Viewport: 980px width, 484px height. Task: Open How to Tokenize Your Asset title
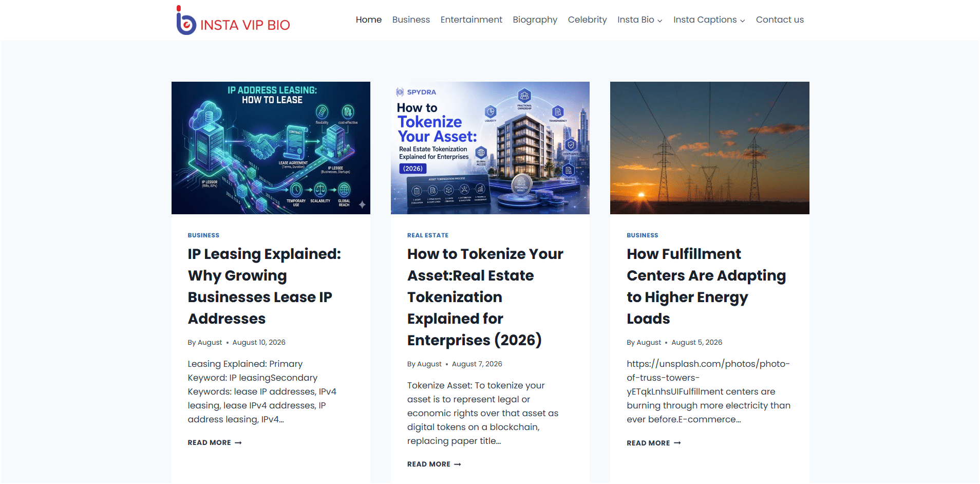click(485, 297)
